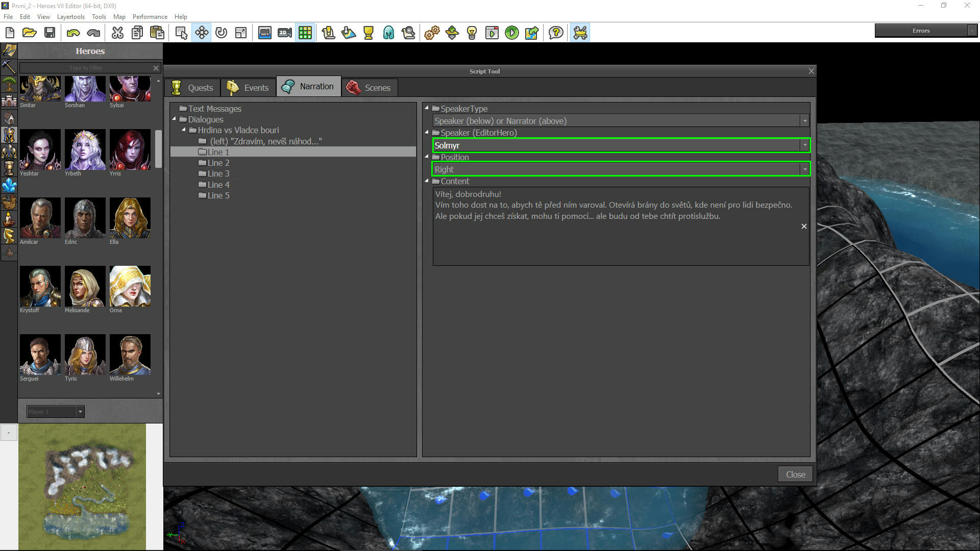This screenshot has width=980, height=551.
Task: Click the heroes list scrollbar thumb
Action: coord(158,148)
